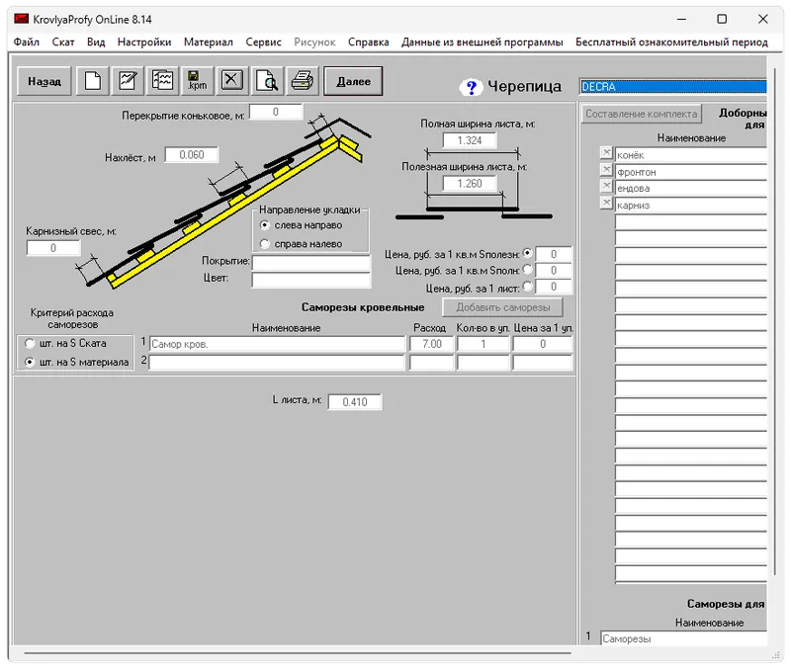This screenshot has width=791, height=672.
Task: Click the price field for Sполезн
Action: 554,254
